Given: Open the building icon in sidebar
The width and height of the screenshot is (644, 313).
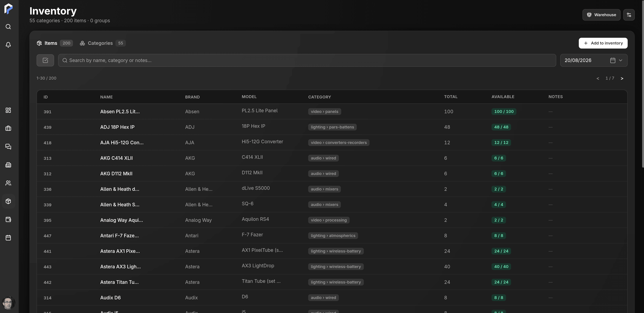Looking at the screenshot, I should (x=8, y=165).
